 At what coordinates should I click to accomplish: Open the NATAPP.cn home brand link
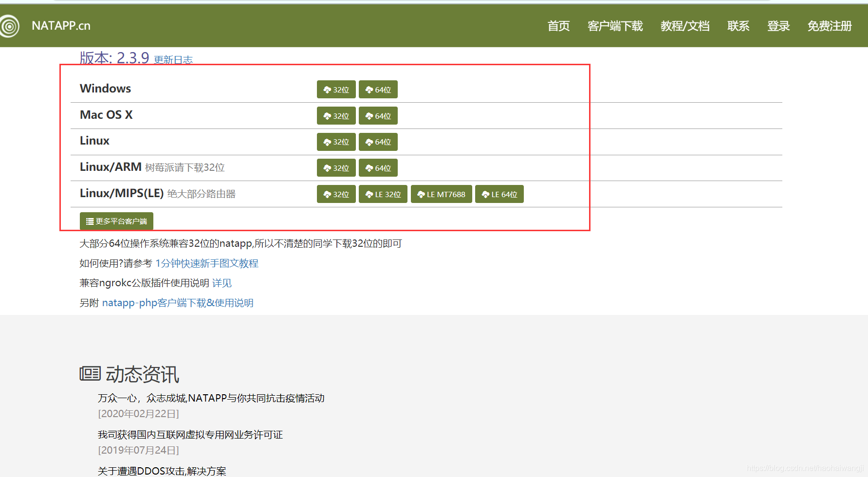61,26
